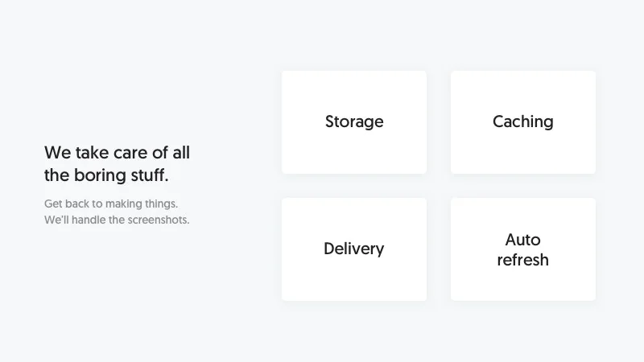The height and width of the screenshot is (362, 644).
Task: Click the word "Auto" in the card
Action: coord(523,240)
